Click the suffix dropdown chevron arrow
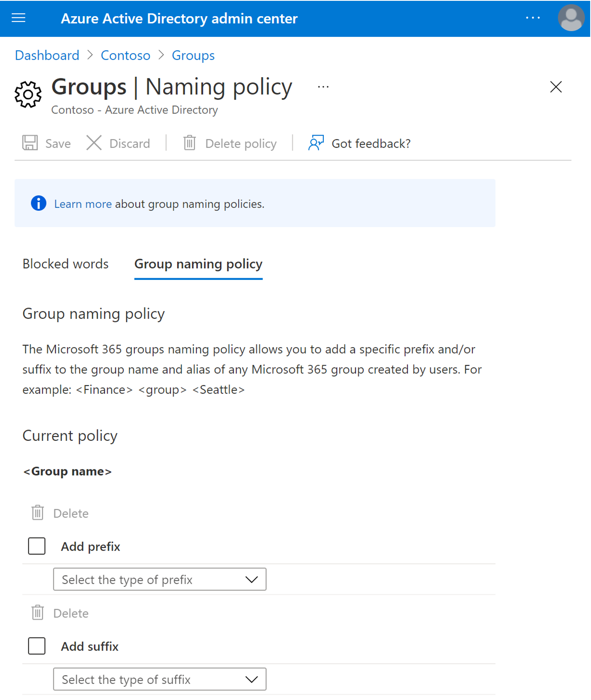Image resolution: width=591 pixels, height=700 pixels. point(252,679)
